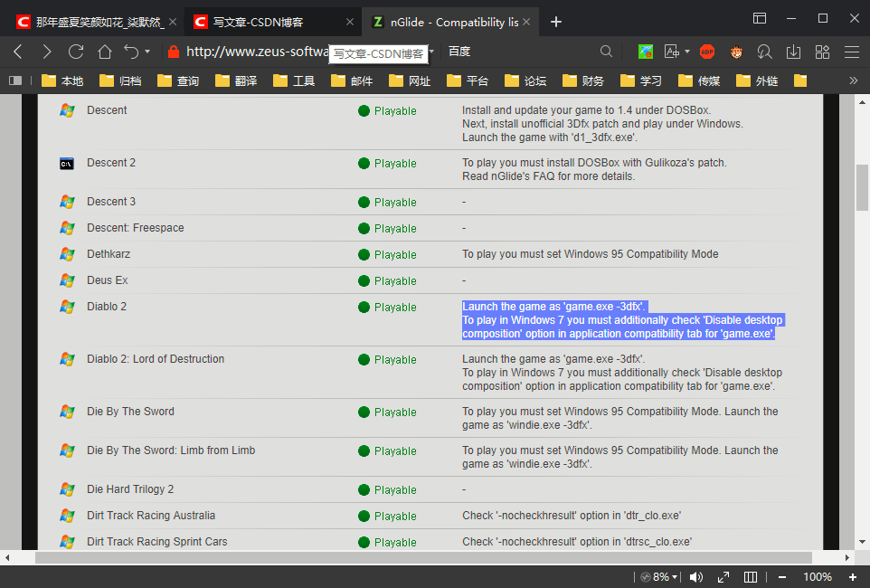Open the 翻译 bookmarks folder
Screen dimensions: 870x588
tap(236, 81)
